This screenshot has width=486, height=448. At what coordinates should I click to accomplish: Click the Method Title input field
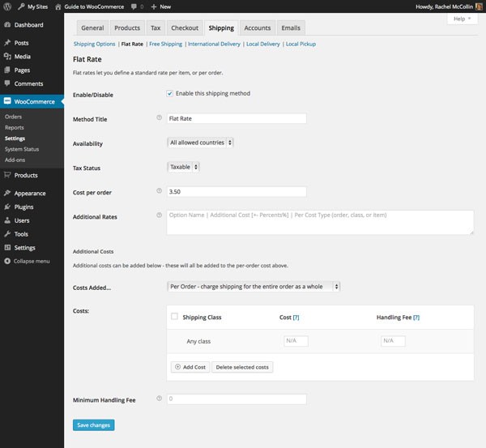237,118
